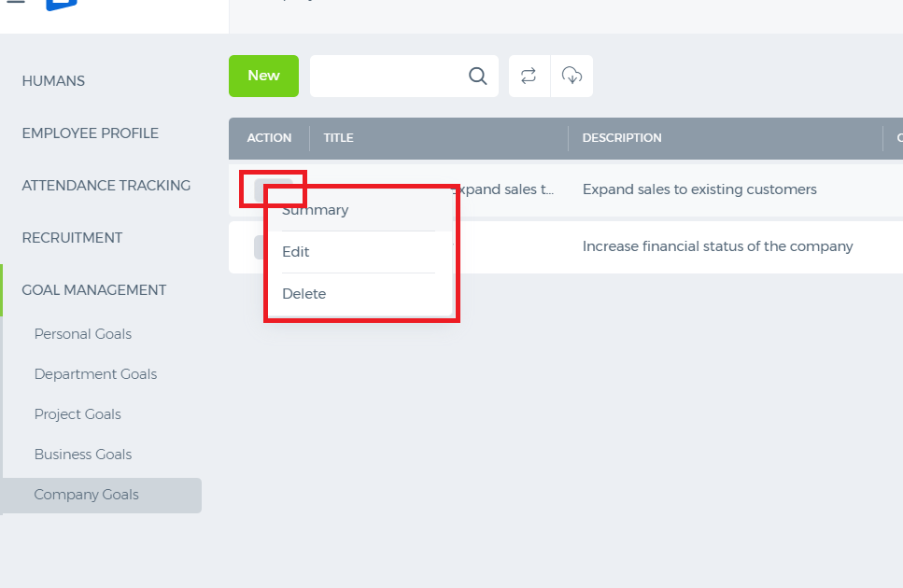Screen dimensions: 903x588
Task: Go to Business Goals
Action: pos(83,455)
